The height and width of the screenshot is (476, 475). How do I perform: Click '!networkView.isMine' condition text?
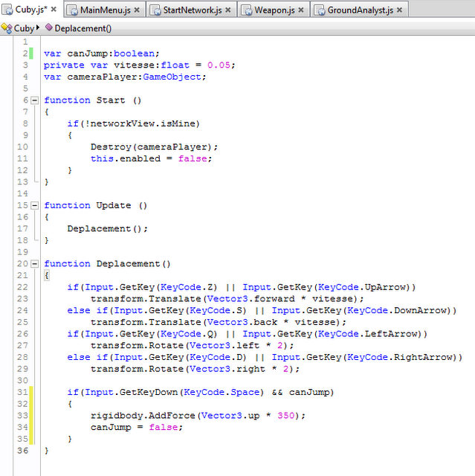[x=140, y=123]
